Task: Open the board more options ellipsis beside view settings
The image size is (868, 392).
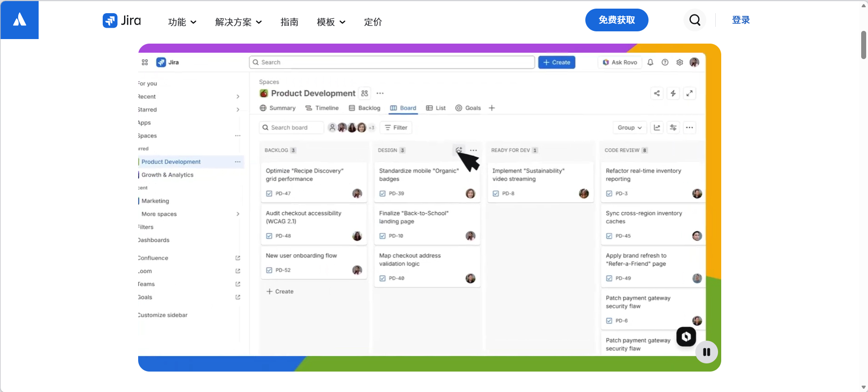Action: click(x=689, y=128)
